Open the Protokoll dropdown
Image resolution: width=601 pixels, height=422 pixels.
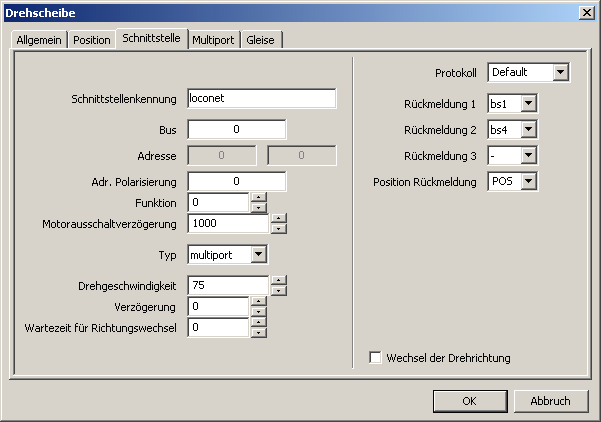pyautogui.click(x=560, y=72)
